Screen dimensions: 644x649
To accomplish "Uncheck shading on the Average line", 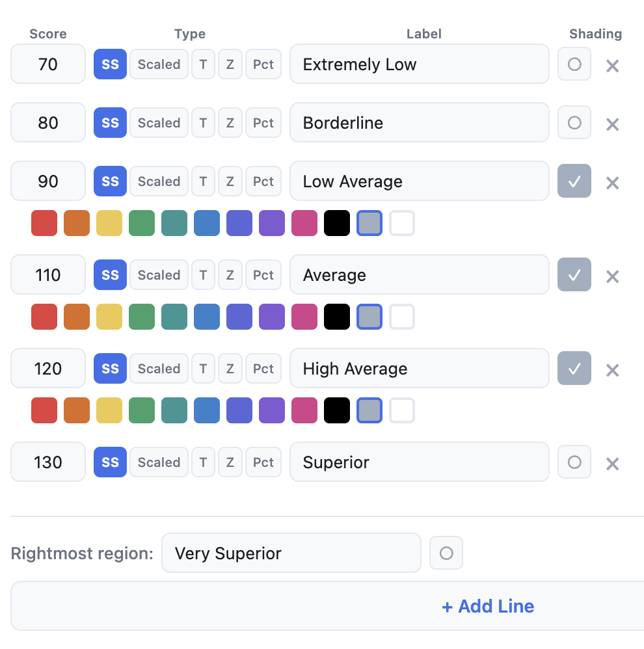I will (574, 276).
